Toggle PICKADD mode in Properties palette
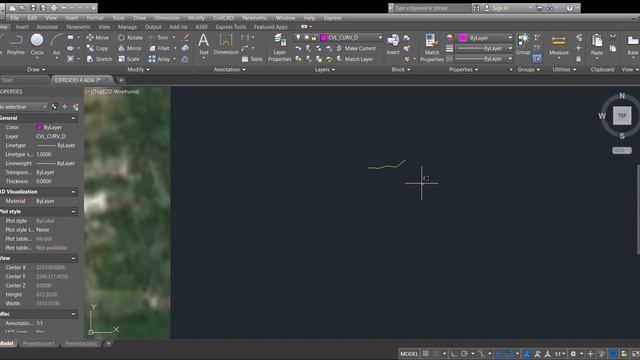This screenshot has height=360, width=640. pyautogui.click(x=55, y=107)
